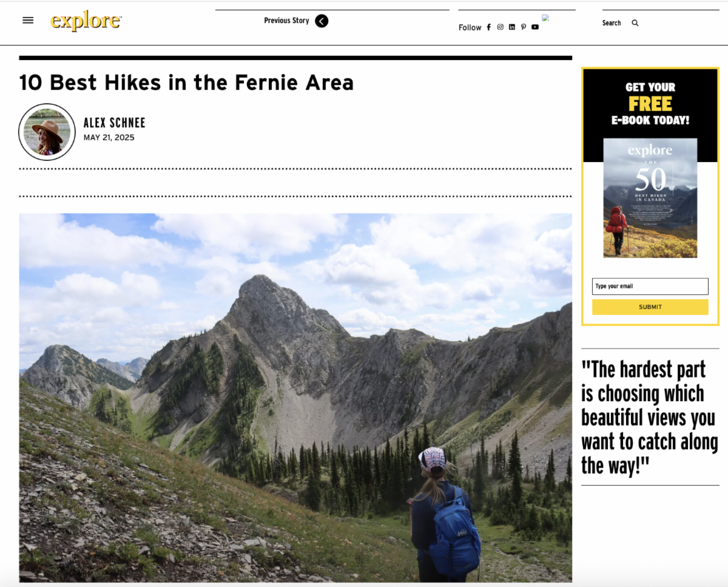Screen dimensions: 728x587
Task: Open the LinkedIn follow icon
Action: click(512, 27)
